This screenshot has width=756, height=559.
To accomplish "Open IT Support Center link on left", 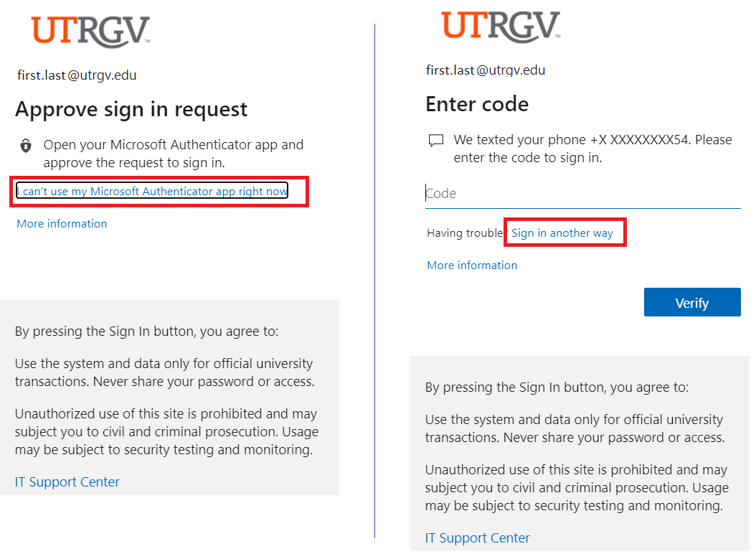I will pos(67,482).
